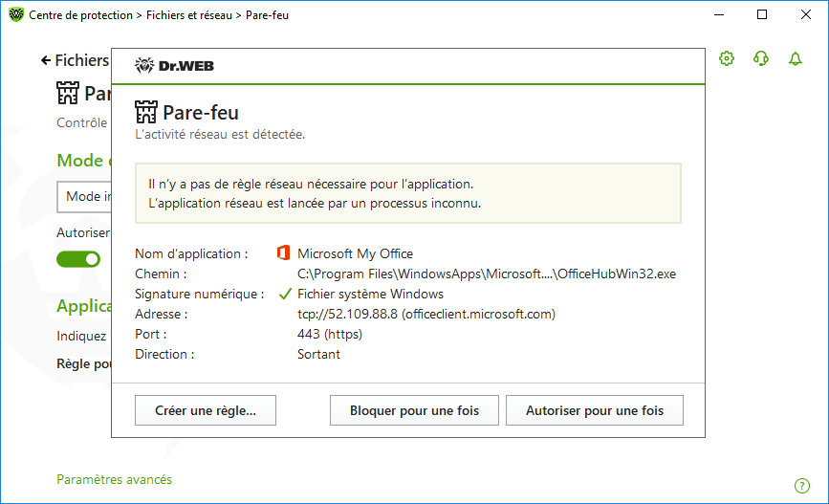Image resolution: width=829 pixels, height=504 pixels.
Task: Select the OfficeHubWin32.exe path text
Action: click(x=487, y=274)
